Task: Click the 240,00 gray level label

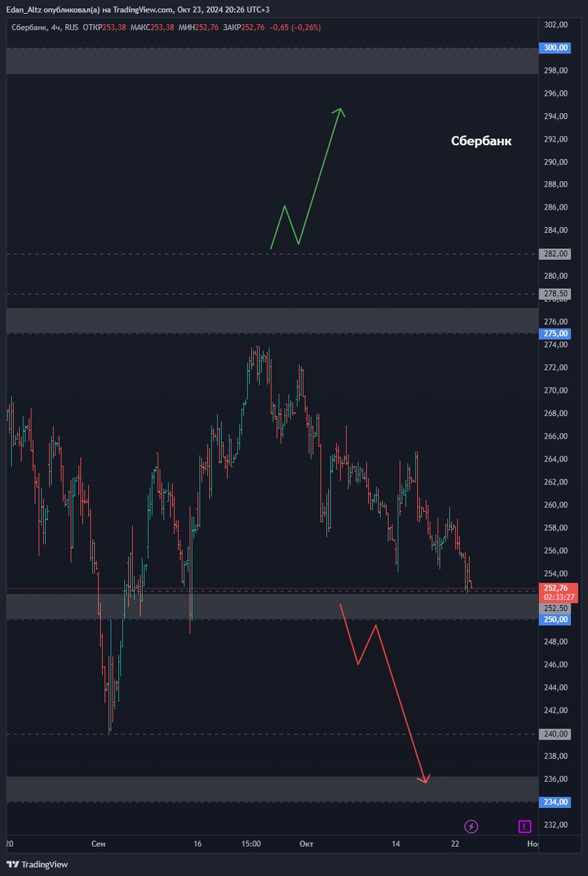Action: click(556, 734)
